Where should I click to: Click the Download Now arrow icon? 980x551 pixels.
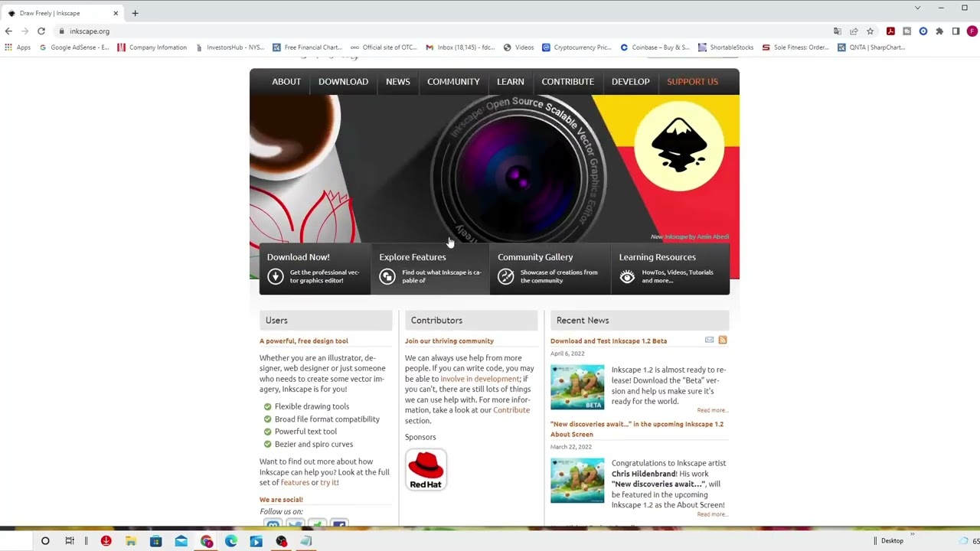tap(276, 276)
